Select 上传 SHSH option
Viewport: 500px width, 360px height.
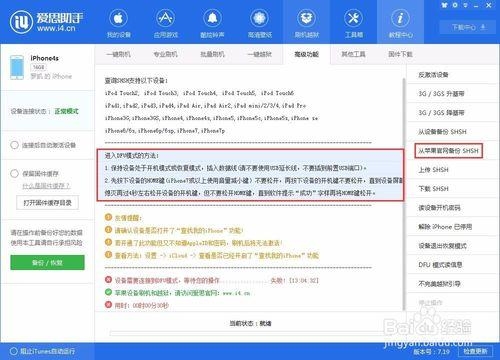point(433,170)
